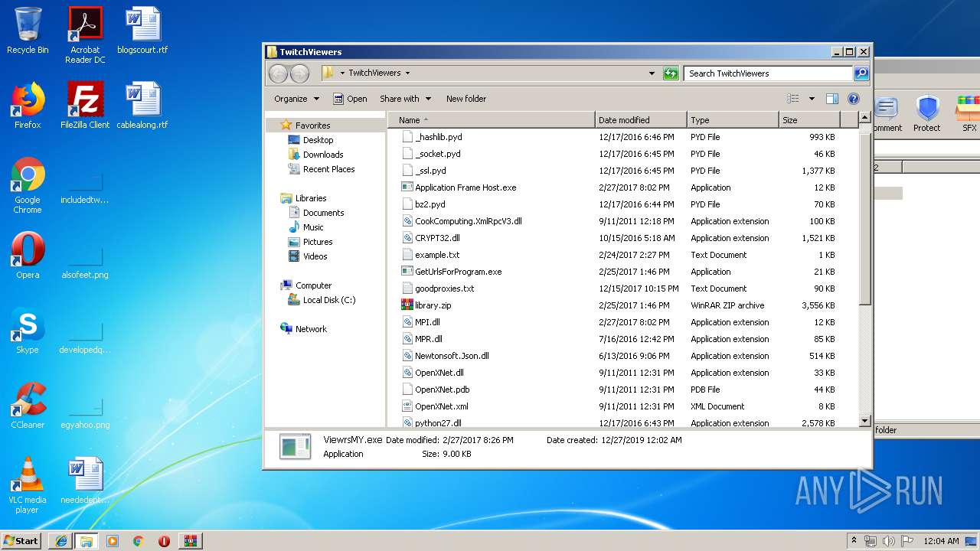Select the Pictures library
The height and width of the screenshot is (551, 980).
[317, 242]
